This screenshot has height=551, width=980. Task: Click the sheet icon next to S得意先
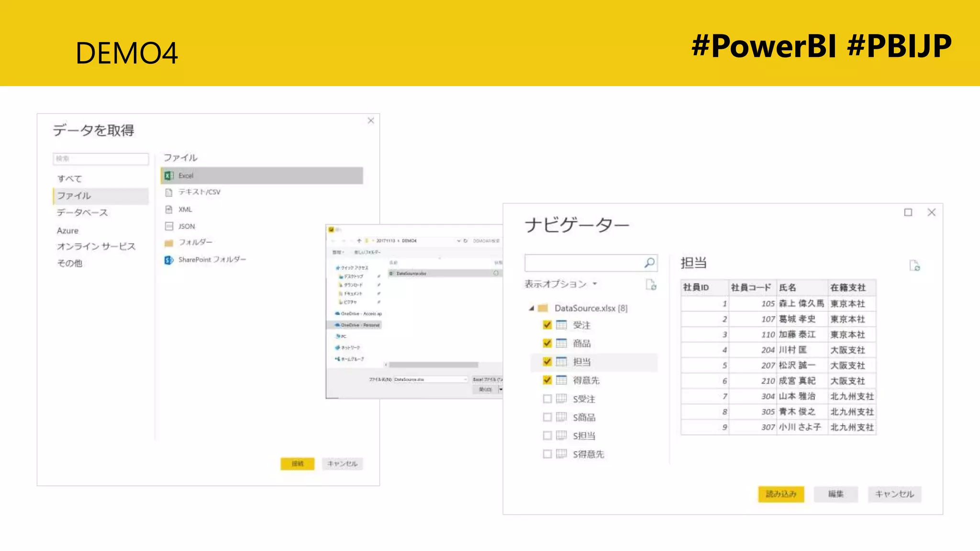coord(561,454)
